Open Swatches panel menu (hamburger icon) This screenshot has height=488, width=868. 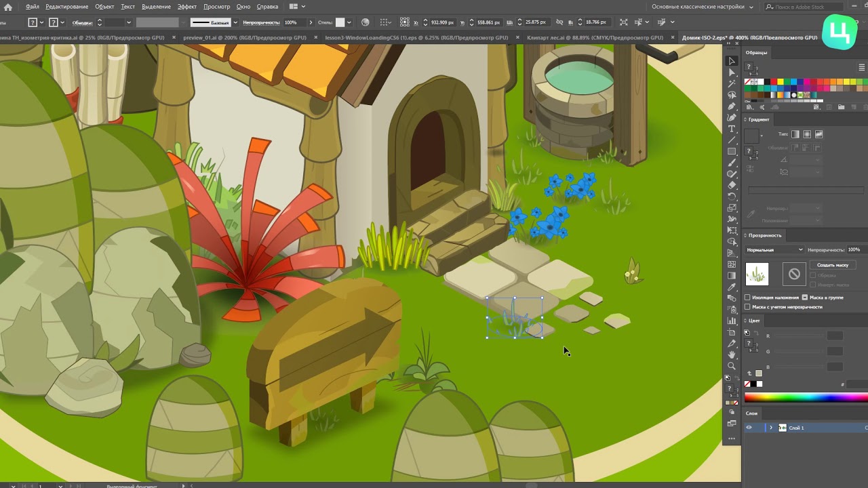(x=863, y=67)
